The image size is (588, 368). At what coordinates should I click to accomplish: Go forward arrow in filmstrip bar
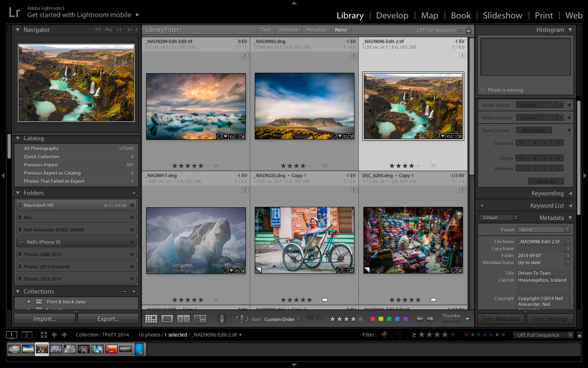(x=64, y=334)
